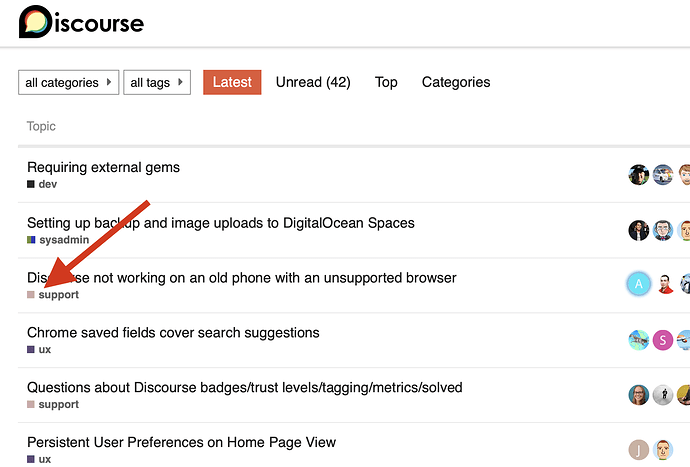
Task: Click support category under badges questions topic
Action: point(53,404)
